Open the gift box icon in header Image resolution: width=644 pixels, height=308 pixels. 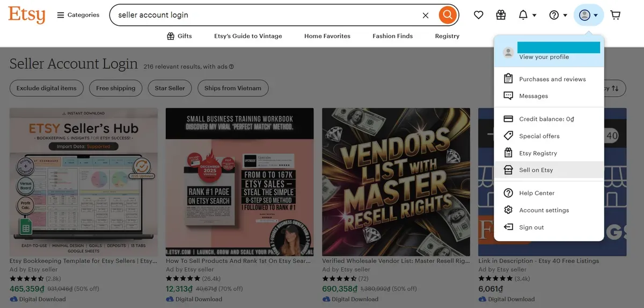(x=501, y=15)
